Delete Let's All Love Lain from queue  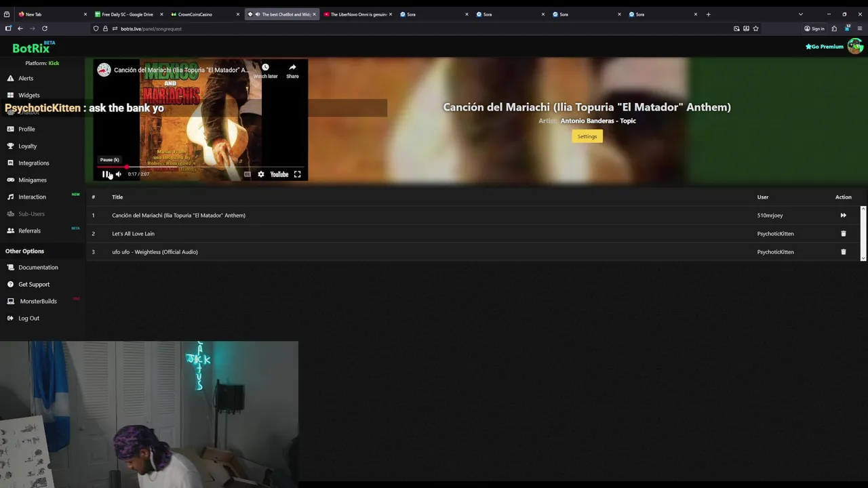point(843,233)
